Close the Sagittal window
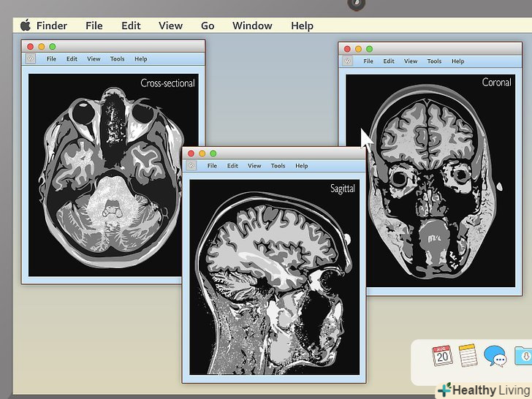Viewport: 532px width, 399px height. pyautogui.click(x=191, y=153)
